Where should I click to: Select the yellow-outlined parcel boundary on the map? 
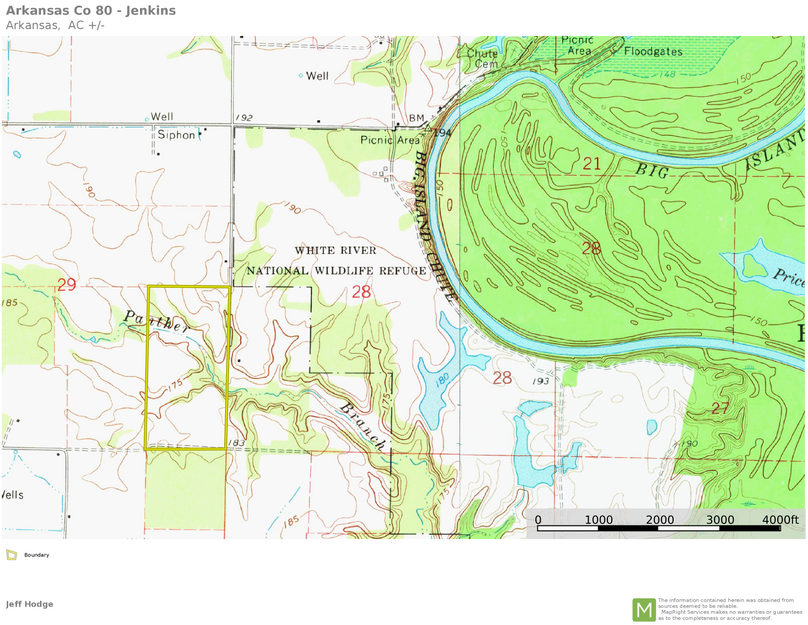click(x=188, y=368)
